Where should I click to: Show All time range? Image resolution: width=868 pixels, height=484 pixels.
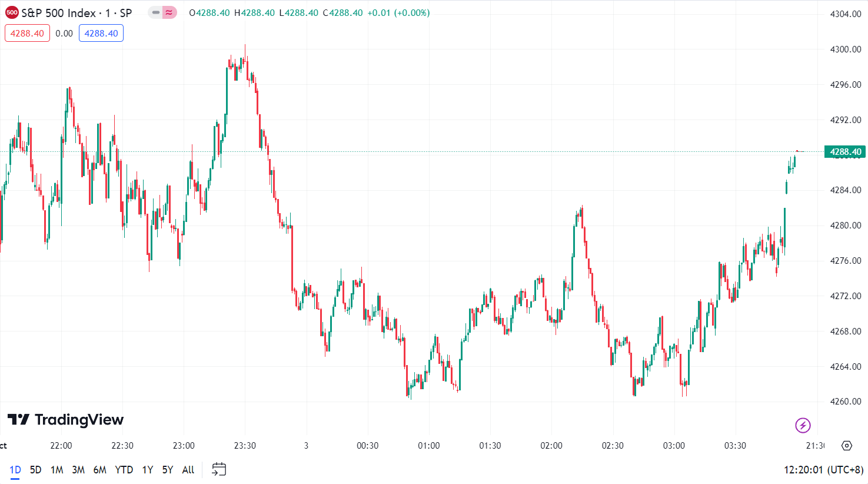[188, 470]
